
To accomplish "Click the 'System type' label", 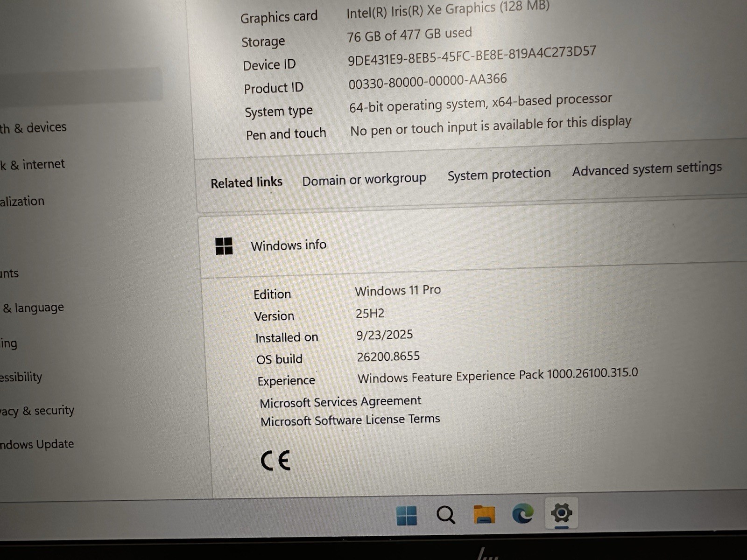I will coord(278,112).
